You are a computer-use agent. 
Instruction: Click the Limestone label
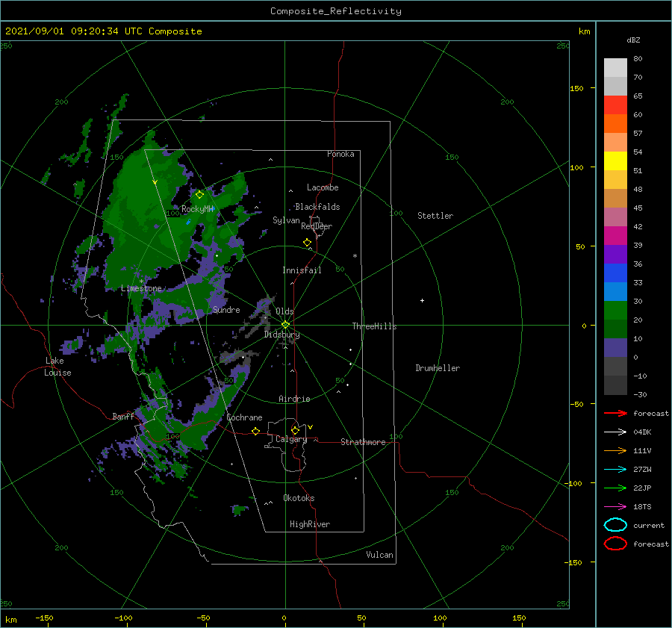[141, 288]
